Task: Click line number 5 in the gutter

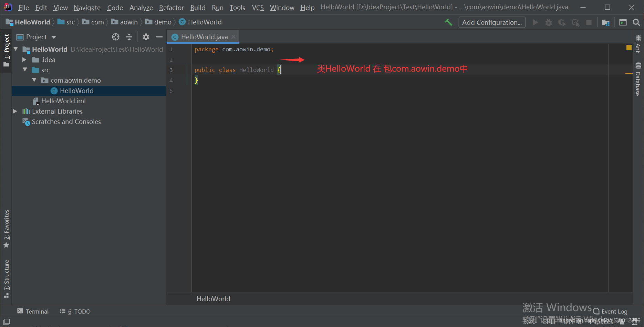Action: click(171, 91)
